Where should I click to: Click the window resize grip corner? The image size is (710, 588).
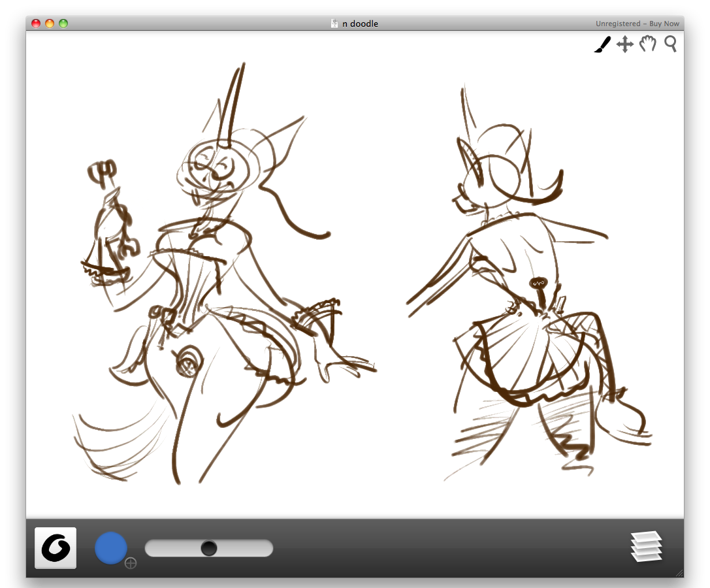coord(679,572)
